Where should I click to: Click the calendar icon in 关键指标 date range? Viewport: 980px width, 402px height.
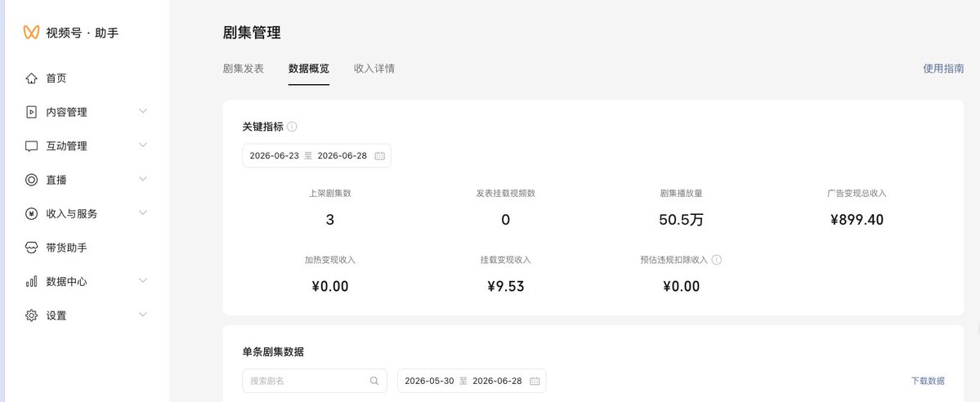[379, 156]
